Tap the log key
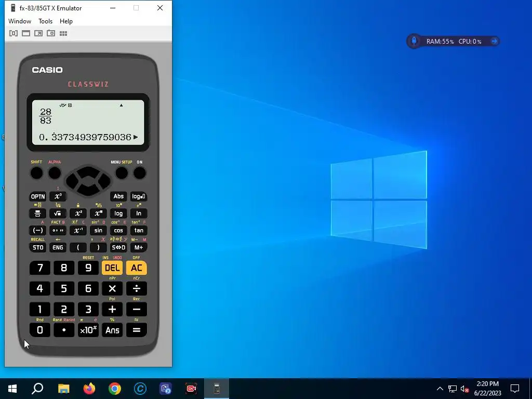This screenshot has height=399, width=532. 118,214
